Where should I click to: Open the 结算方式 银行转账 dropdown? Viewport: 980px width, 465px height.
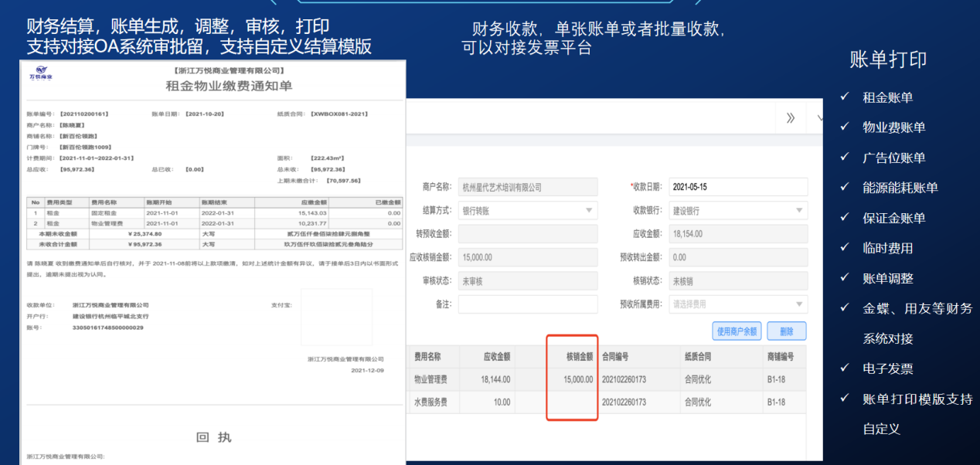pyautogui.click(x=528, y=210)
